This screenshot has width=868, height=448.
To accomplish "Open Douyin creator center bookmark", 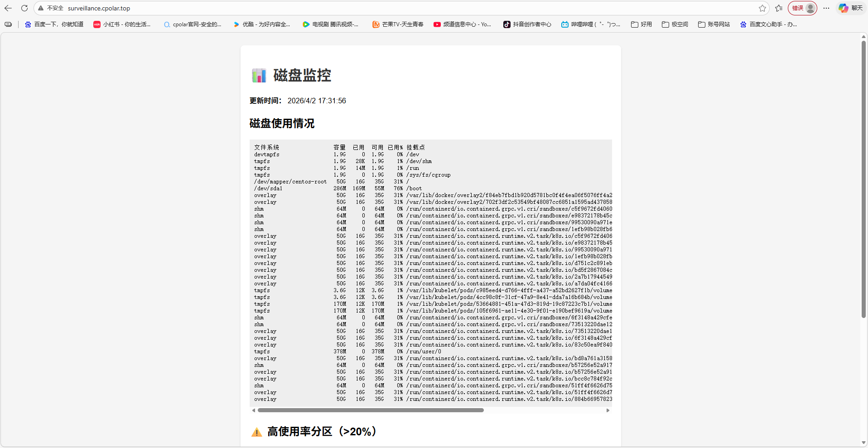I will (x=527, y=24).
